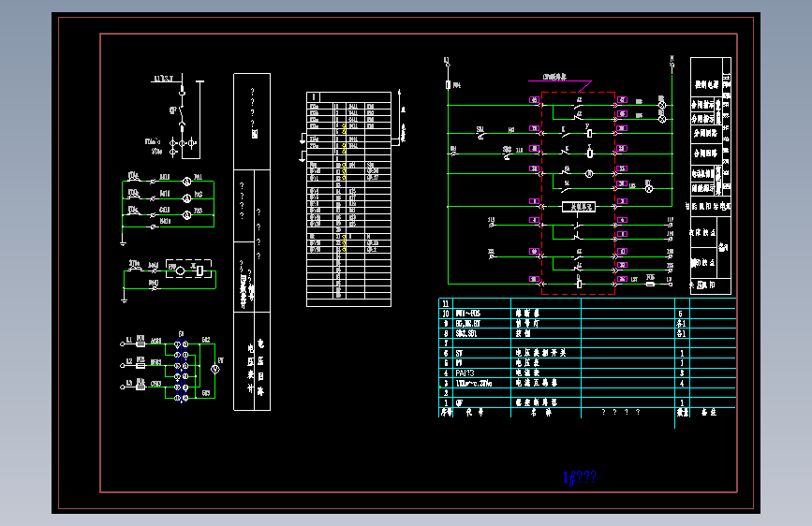Select the FU5 fuse symbol at bottom right of circuit
The height and width of the screenshot is (526, 812).
[x=650, y=284]
